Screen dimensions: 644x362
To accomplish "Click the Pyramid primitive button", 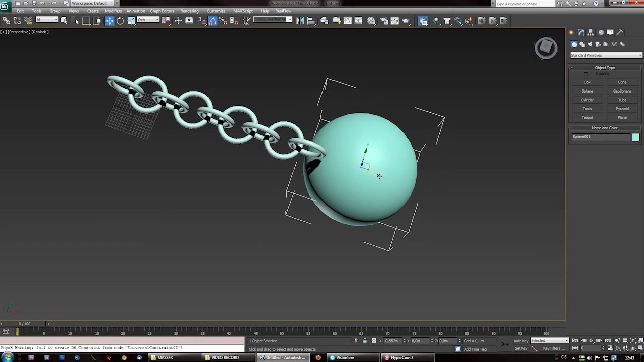I will click(622, 109).
